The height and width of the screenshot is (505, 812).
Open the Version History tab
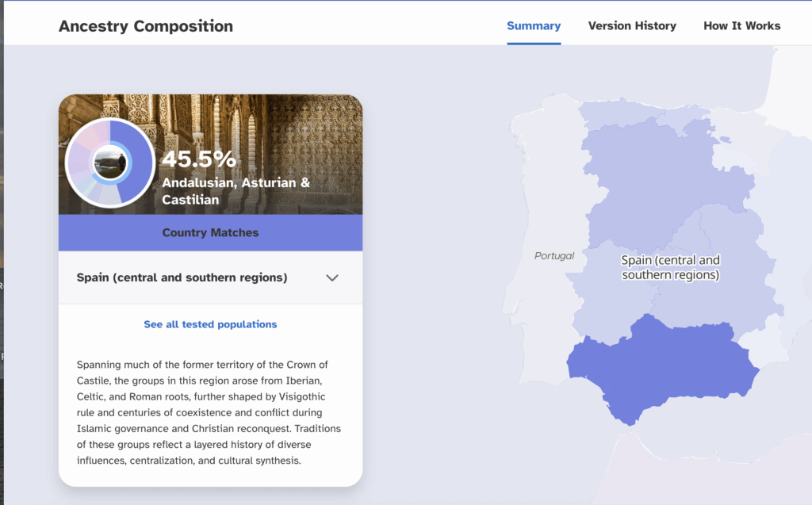[x=632, y=25]
